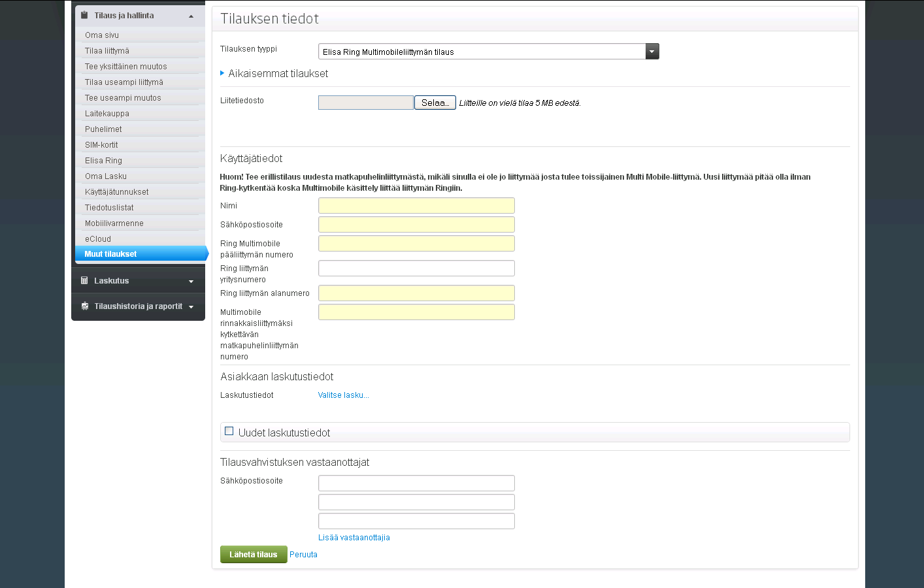Viewport: 924px width, 588px height.
Task: Click the Ring Multimobile pääliittymän numero field
Action: 416,244
